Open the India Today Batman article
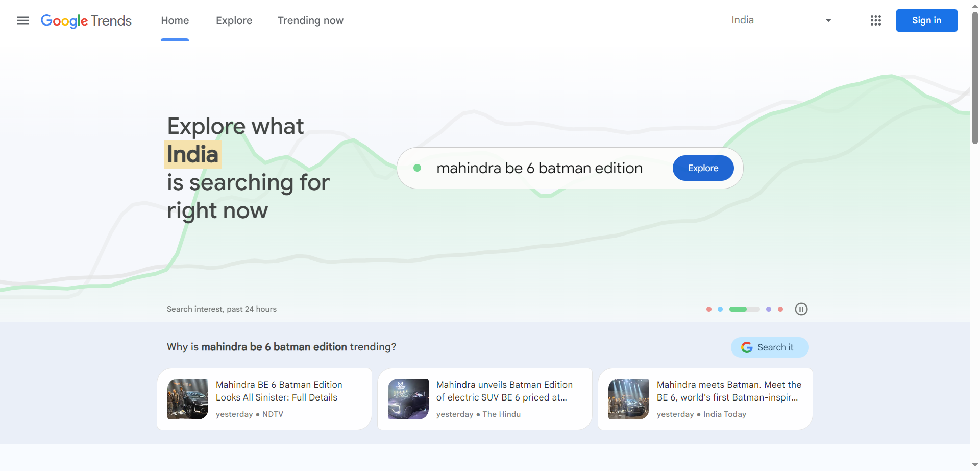Image resolution: width=980 pixels, height=471 pixels. coord(705,399)
